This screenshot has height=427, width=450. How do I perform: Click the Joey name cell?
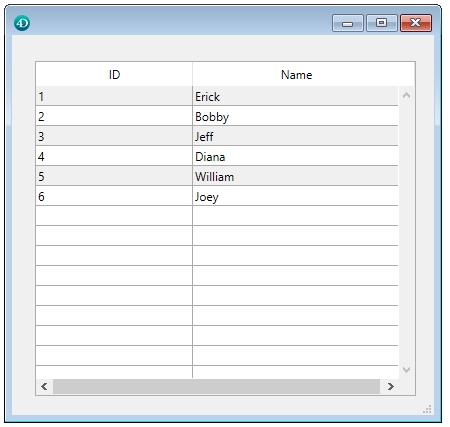click(295, 196)
